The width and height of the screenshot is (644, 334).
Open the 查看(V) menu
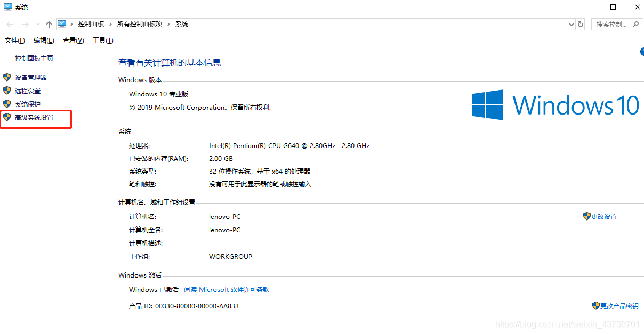coord(73,40)
